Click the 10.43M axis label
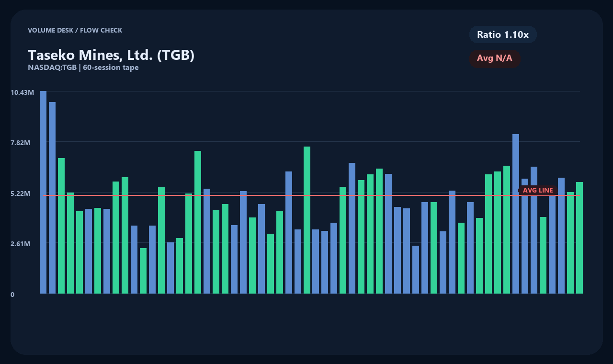The width and height of the screenshot is (613, 364). click(23, 92)
